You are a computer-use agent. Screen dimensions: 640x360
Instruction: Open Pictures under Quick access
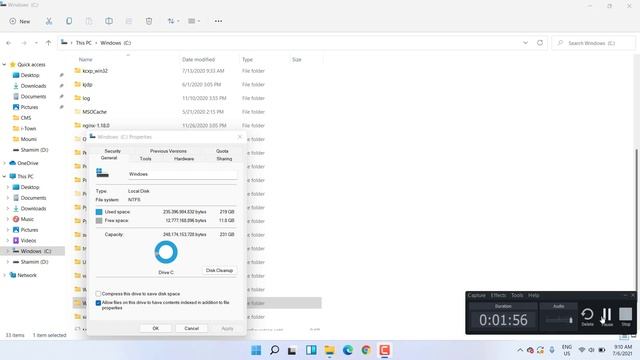(29, 107)
